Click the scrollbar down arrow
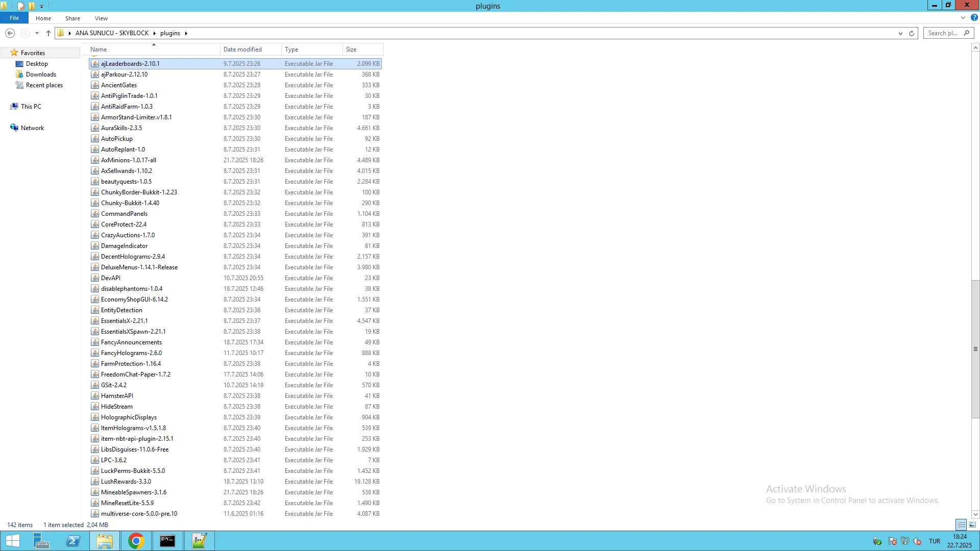 975,514
